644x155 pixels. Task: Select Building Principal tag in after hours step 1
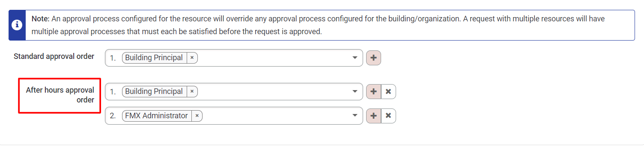coord(154,91)
